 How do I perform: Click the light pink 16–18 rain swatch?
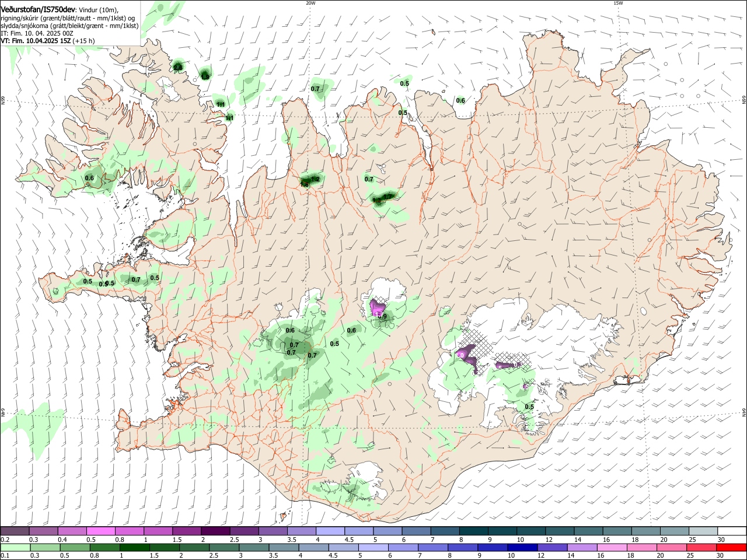click(612, 547)
